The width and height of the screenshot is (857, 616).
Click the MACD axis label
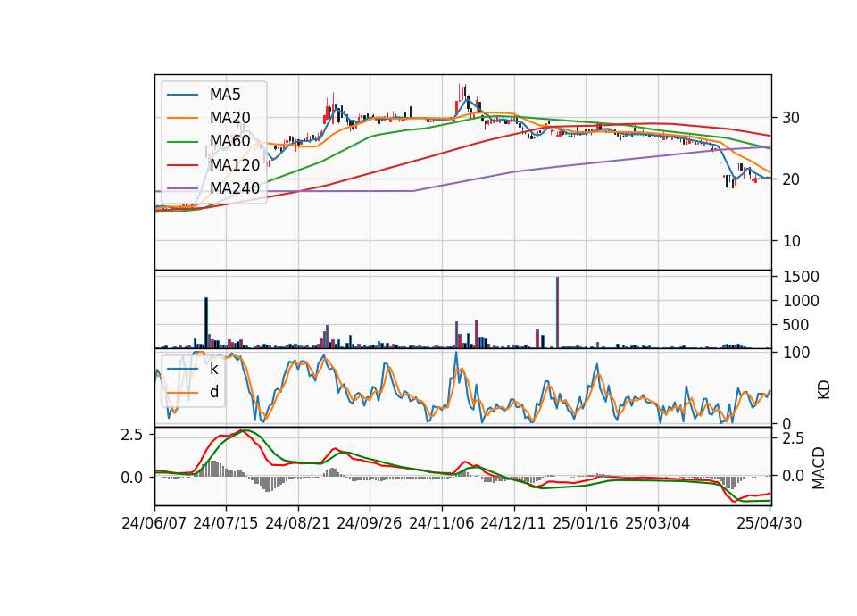pyautogui.click(x=819, y=468)
